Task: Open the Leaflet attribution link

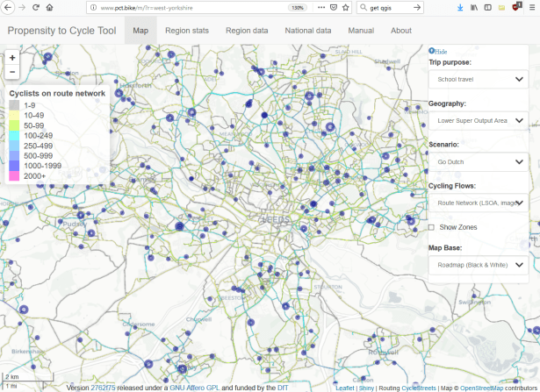Action: (x=345, y=388)
